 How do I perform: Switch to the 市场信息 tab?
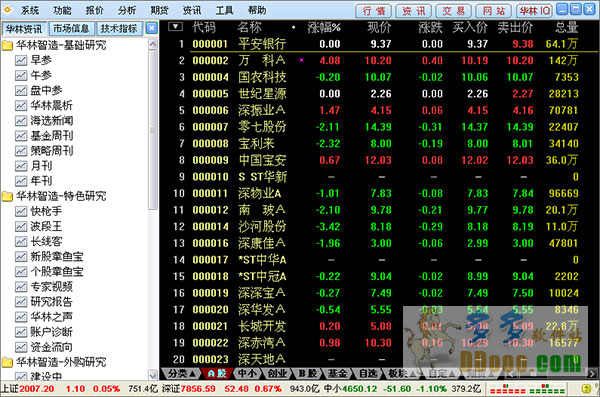(71, 29)
